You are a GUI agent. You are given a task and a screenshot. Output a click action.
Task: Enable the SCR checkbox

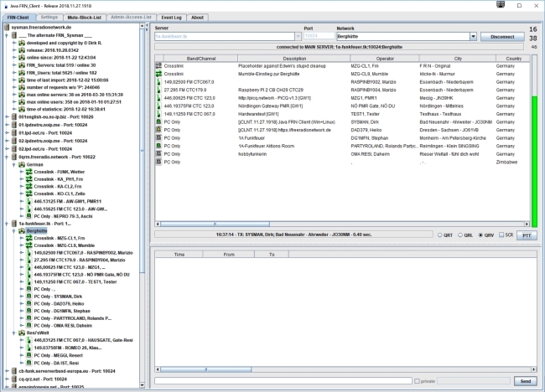click(501, 236)
